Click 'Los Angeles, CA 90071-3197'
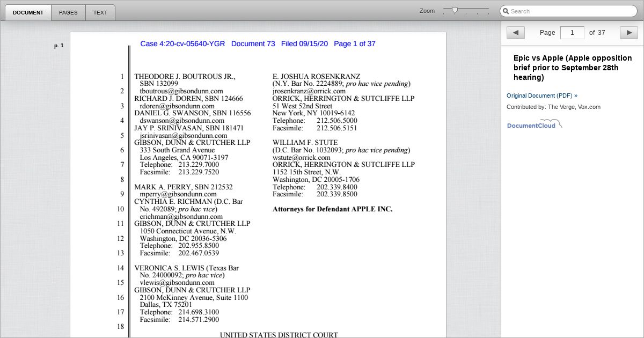Image resolution: width=644 pixels, height=338 pixels. (x=184, y=158)
